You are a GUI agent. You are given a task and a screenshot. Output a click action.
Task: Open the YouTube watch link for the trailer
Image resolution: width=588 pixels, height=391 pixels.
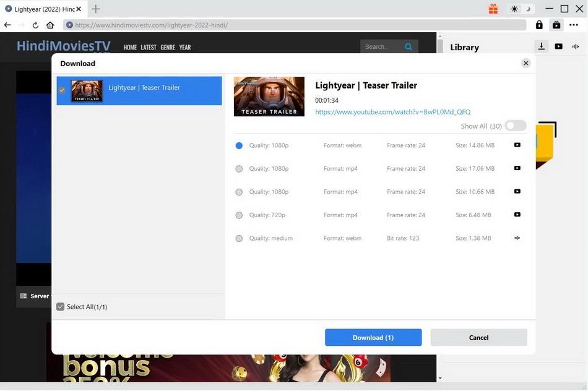pyautogui.click(x=392, y=112)
